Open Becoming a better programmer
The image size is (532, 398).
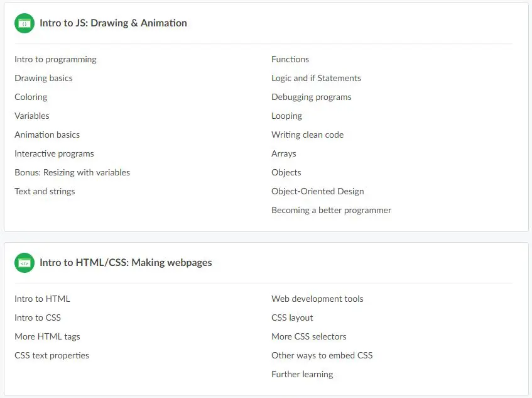(331, 211)
